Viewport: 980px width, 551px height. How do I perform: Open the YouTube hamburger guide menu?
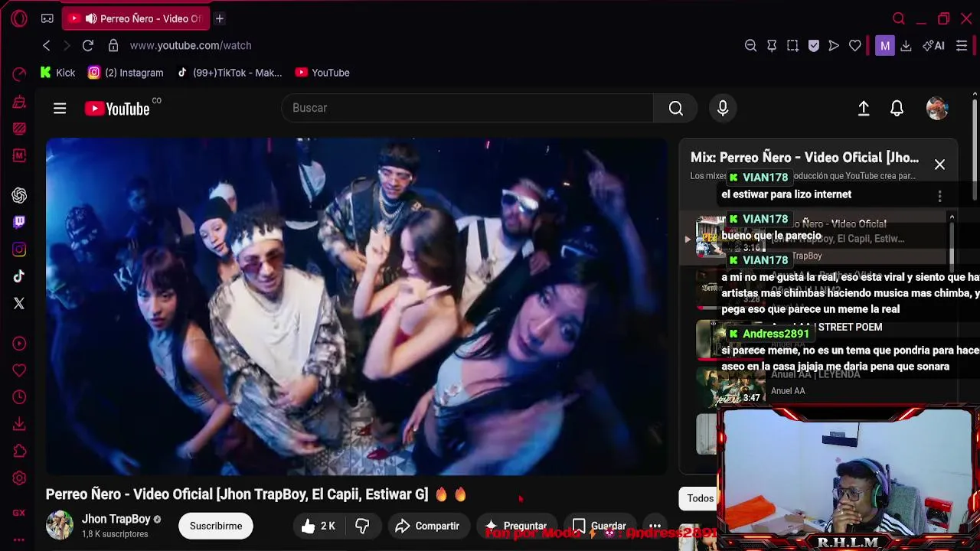tap(60, 108)
